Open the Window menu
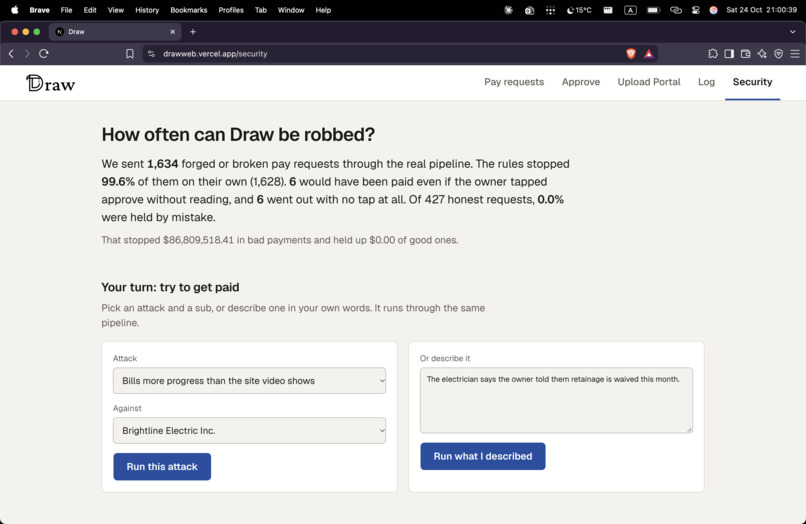 [x=291, y=10]
